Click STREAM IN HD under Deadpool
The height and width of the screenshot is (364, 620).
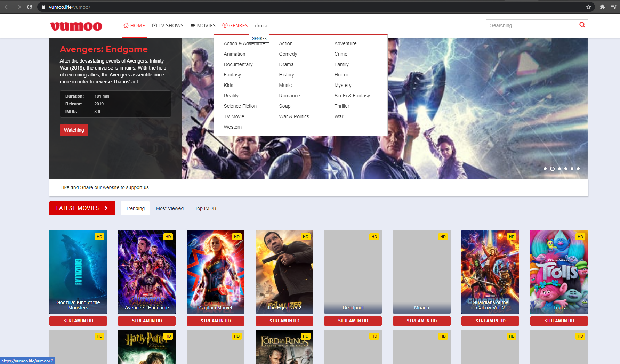point(353,321)
